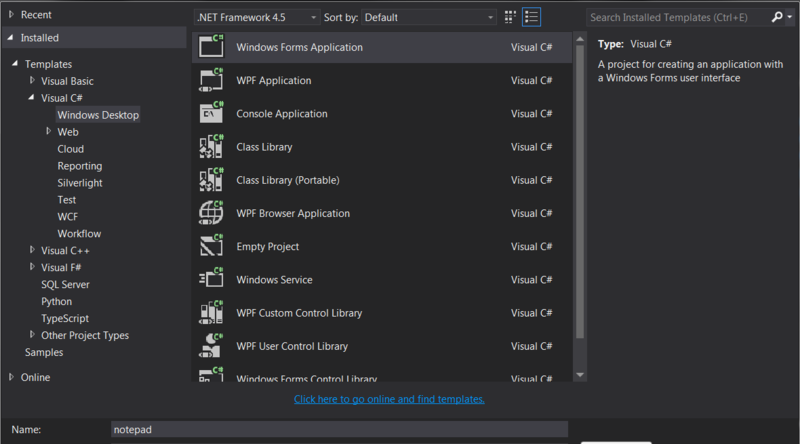800x444 pixels.
Task: Select Windows Desktop in the templates tree
Action: click(x=98, y=115)
